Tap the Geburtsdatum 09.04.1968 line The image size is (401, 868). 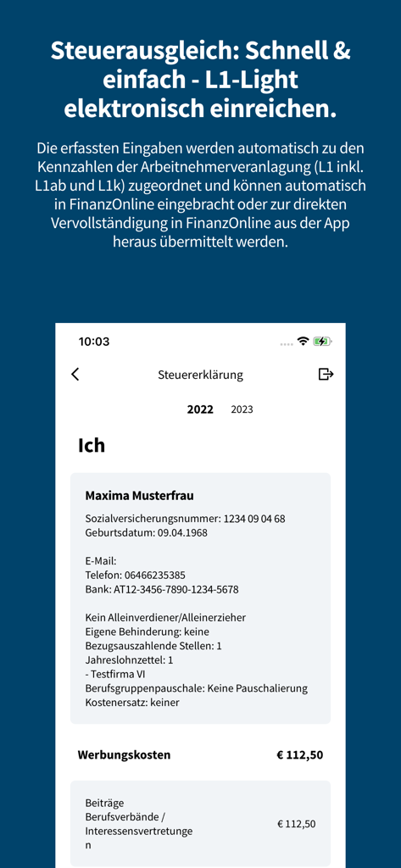pos(146,533)
